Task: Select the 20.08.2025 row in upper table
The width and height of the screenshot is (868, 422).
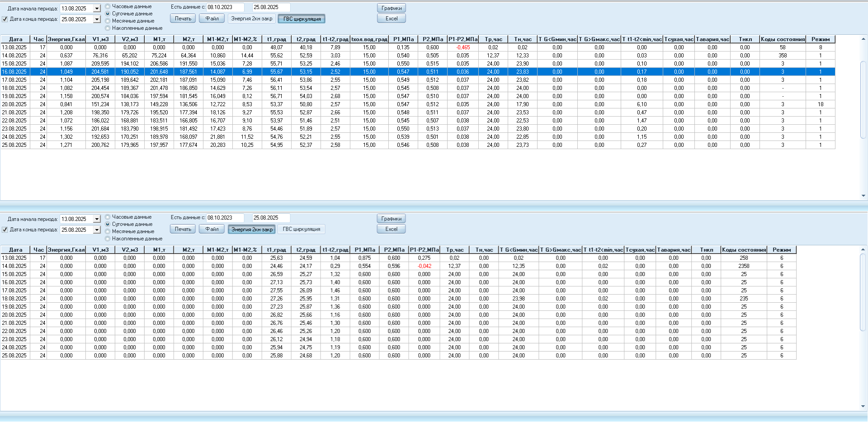Action: (x=14, y=104)
